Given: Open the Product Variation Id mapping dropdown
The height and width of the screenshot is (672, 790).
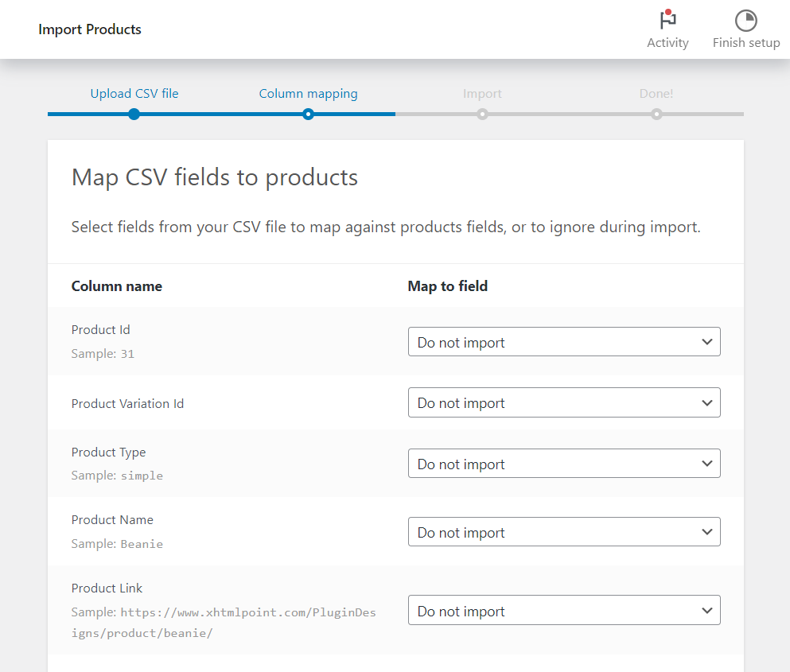Looking at the screenshot, I should click(x=564, y=402).
